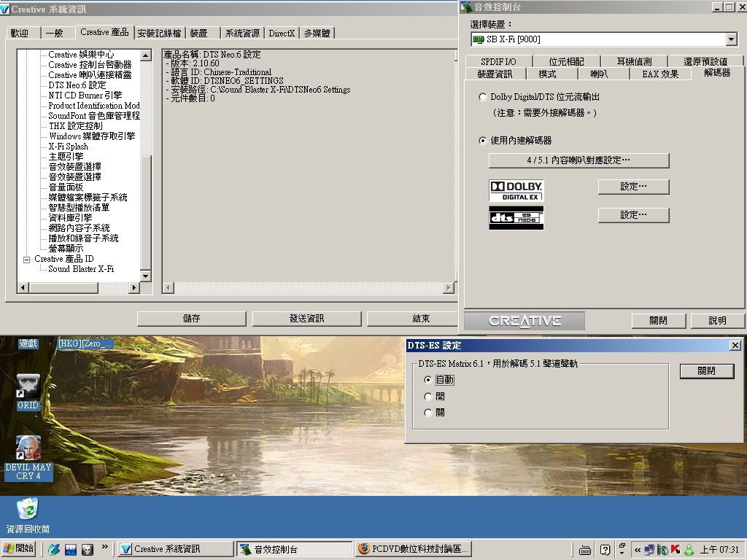Click the 儲存 button

pos(192,319)
